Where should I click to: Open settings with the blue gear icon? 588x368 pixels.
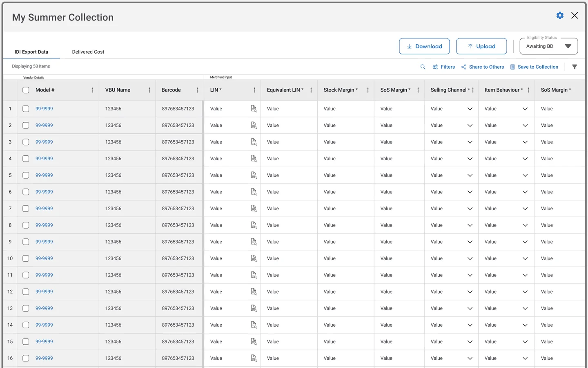pyautogui.click(x=560, y=16)
